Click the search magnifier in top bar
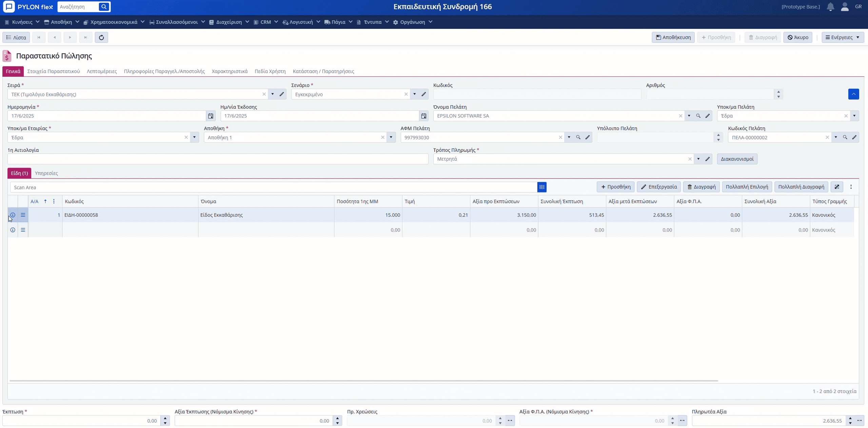 (x=104, y=7)
